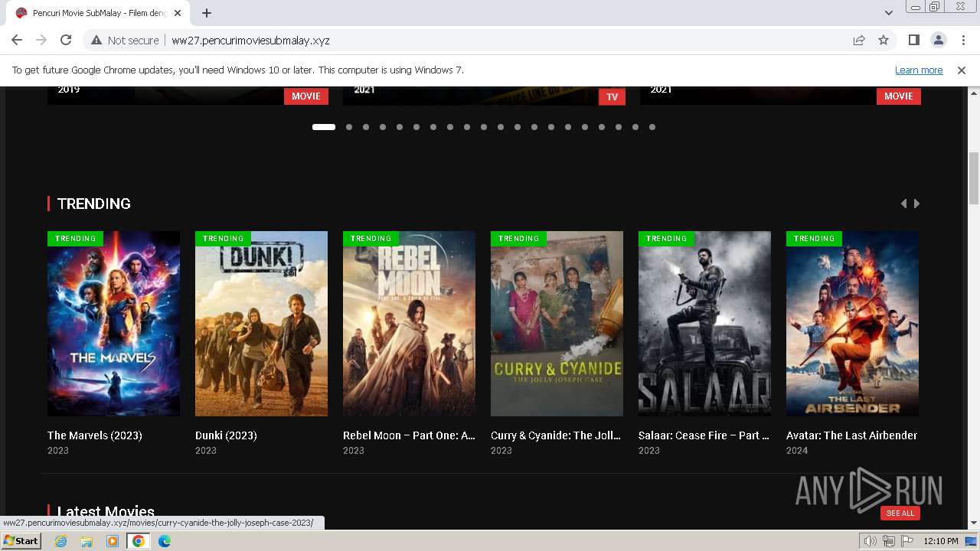The height and width of the screenshot is (551, 980).
Task: Click the red SEE ALL button
Action: pyautogui.click(x=900, y=513)
